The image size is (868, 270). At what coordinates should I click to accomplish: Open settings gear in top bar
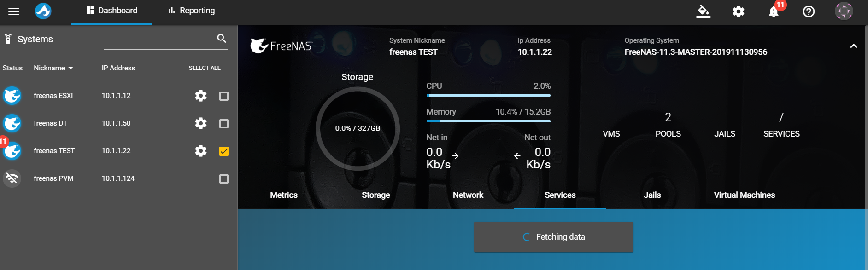(739, 11)
